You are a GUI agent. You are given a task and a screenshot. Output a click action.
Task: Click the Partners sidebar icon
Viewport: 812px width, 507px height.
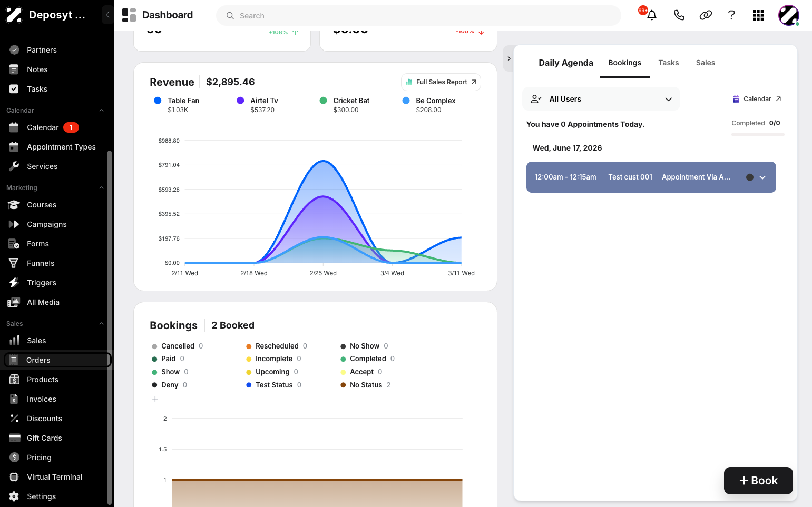tap(14, 50)
